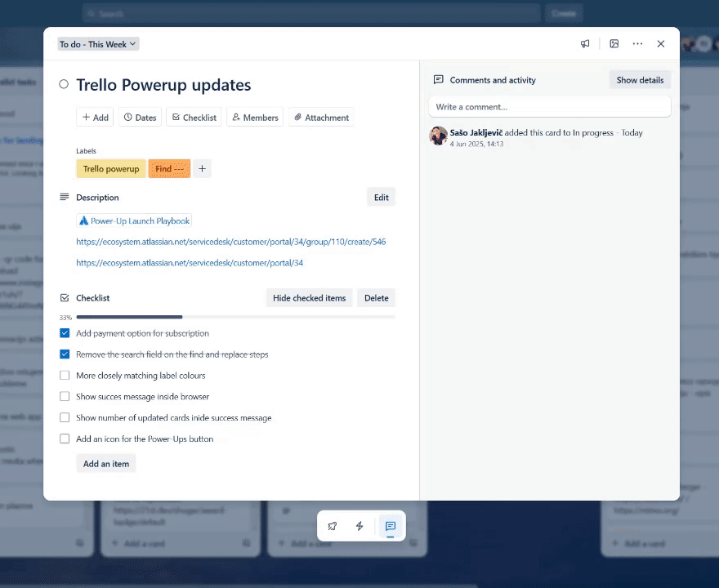Check 'Show number of updated cards' item
Screen dimensions: 719x588
coord(65,417)
